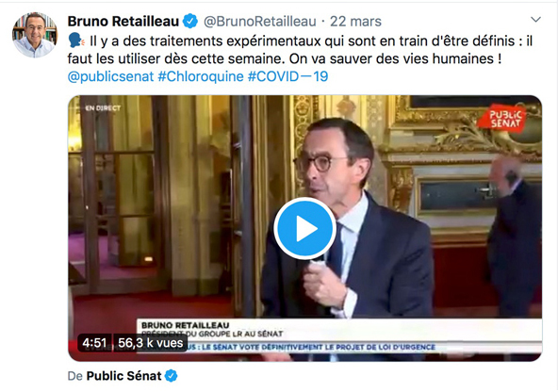Click the 4:51 video duration badge

point(94,343)
